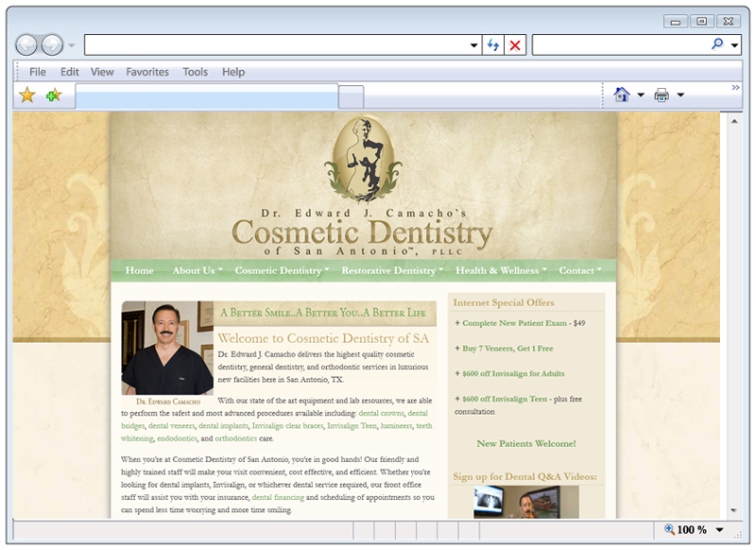Open the File menu
The height and width of the screenshot is (550, 756).
point(38,72)
